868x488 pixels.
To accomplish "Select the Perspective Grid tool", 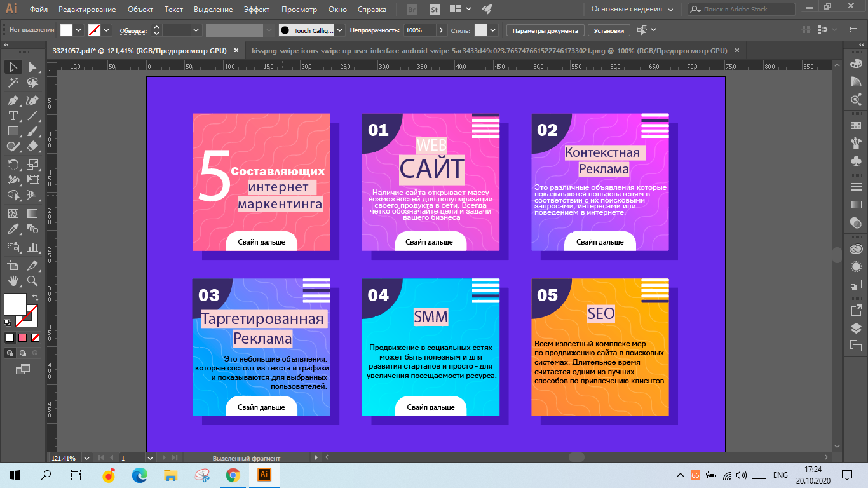I will (x=32, y=195).
